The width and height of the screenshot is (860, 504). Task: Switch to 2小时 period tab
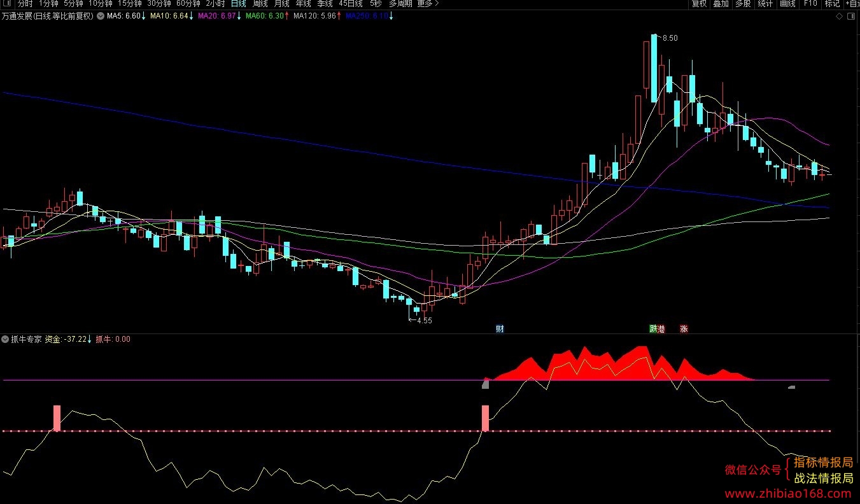(x=215, y=4)
